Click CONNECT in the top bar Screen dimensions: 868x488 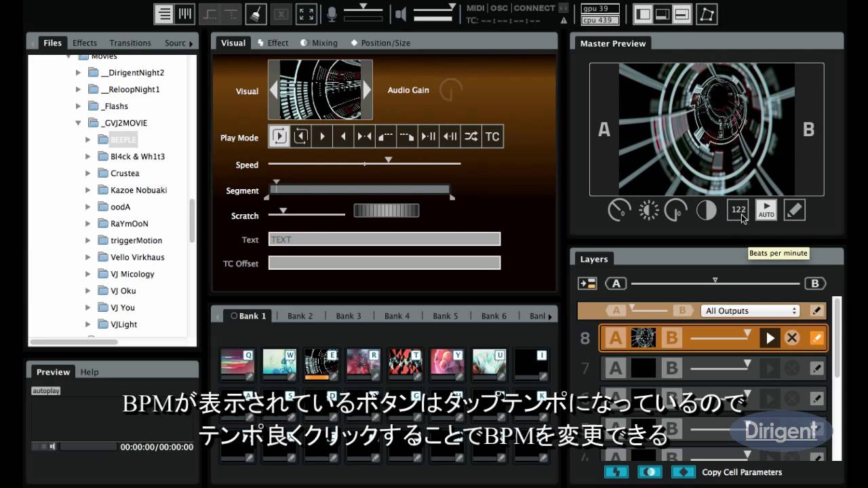tap(534, 8)
